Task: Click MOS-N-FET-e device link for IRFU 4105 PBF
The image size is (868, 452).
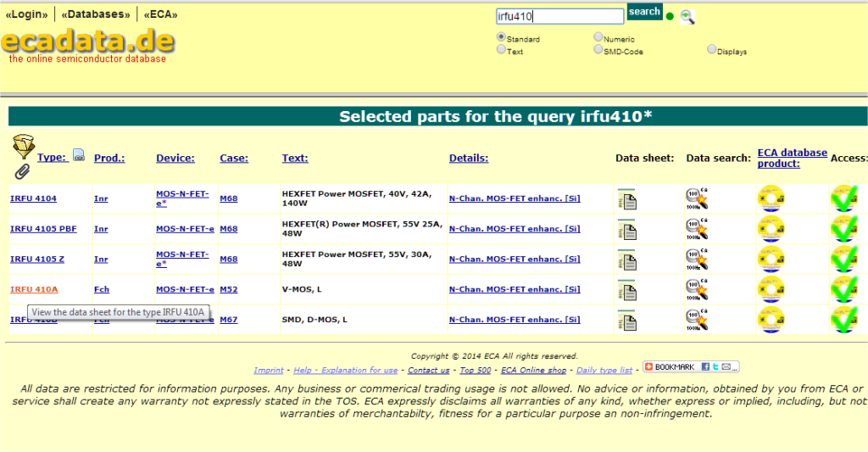Action: (185, 229)
